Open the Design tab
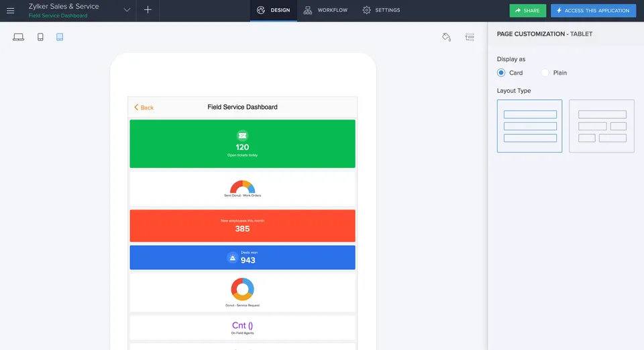 pyautogui.click(x=274, y=10)
